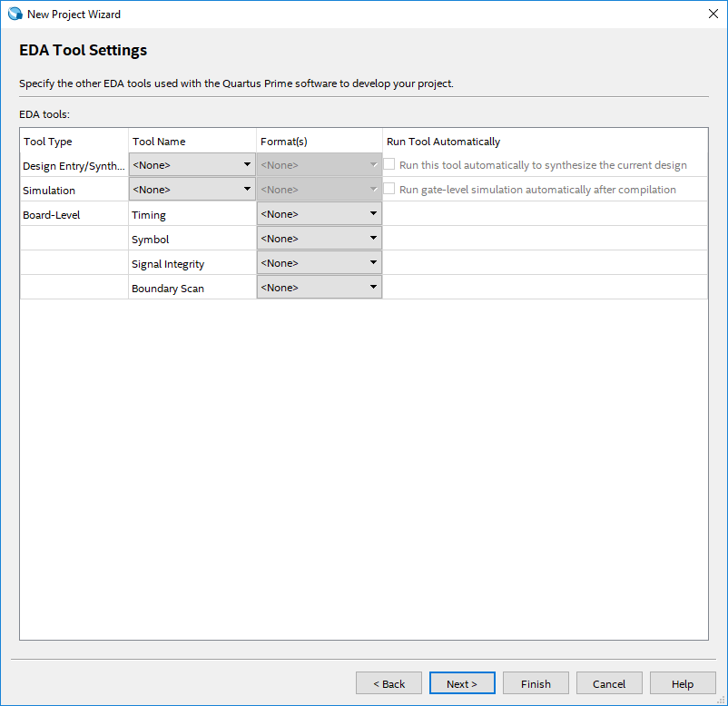This screenshot has width=728, height=706.
Task: Open Design Entry/Synthesis Format dropdown
Action: pos(320,165)
